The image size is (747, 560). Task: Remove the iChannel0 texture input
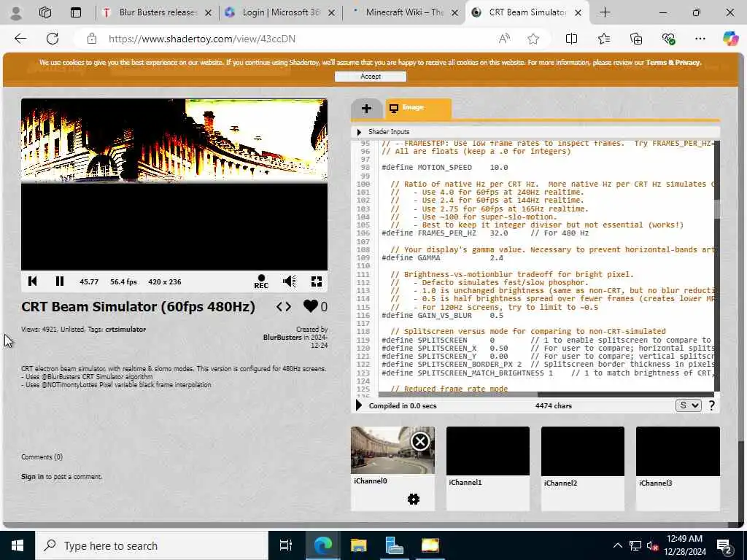click(x=420, y=441)
